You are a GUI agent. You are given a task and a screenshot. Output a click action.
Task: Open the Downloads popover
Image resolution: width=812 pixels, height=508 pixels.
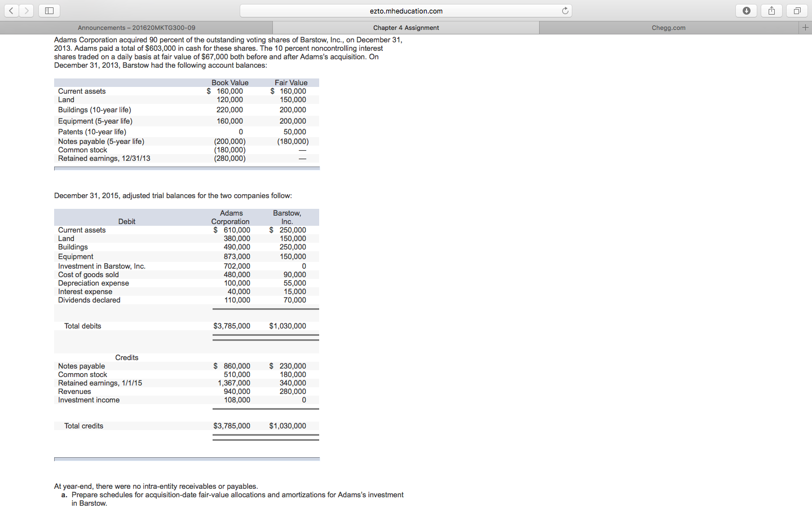746,10
